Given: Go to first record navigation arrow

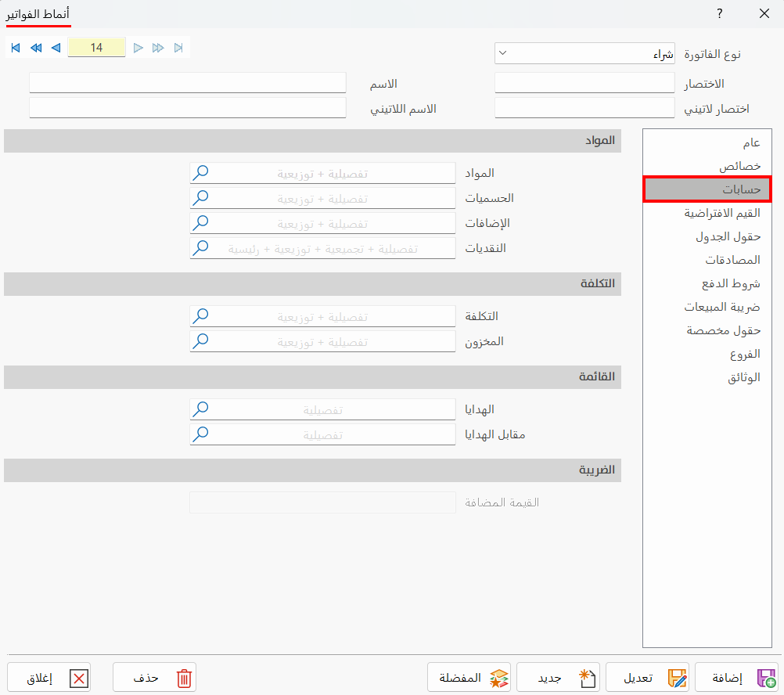Looking at the screenshot, I should pyautogui.click(x=16, y=48).
